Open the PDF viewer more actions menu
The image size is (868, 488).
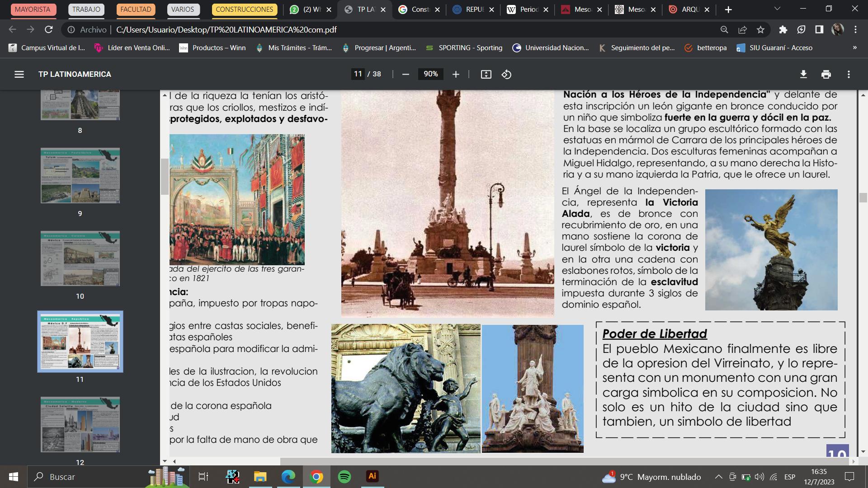click(x=849, y=74)
